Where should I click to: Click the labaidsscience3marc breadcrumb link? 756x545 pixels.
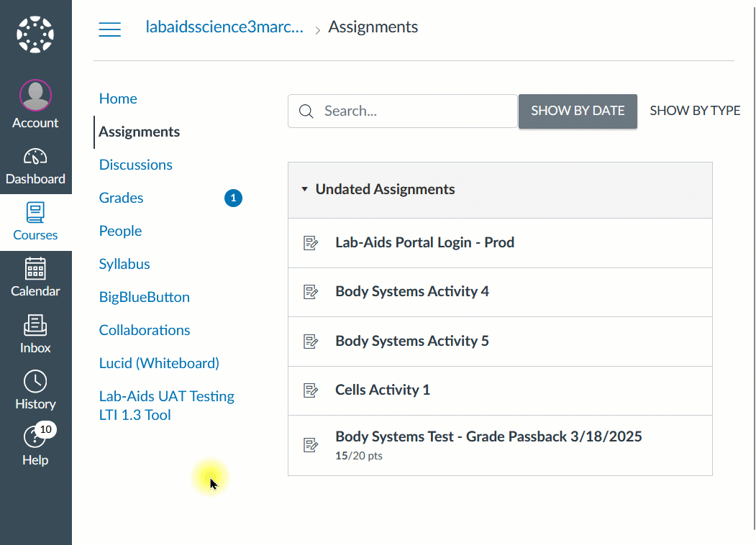pyautogui.click(x=224, y=28)
